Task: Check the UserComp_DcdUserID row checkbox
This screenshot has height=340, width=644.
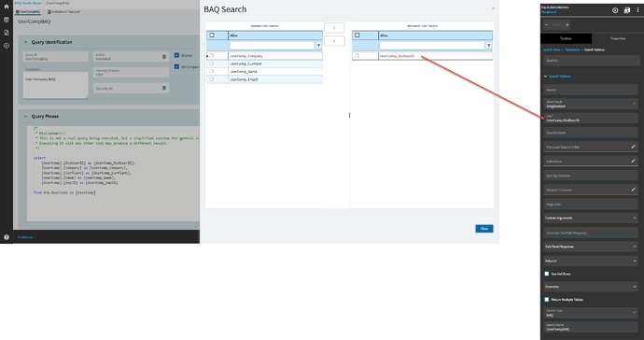Action: pyautogui.click(x=357, y=55)
